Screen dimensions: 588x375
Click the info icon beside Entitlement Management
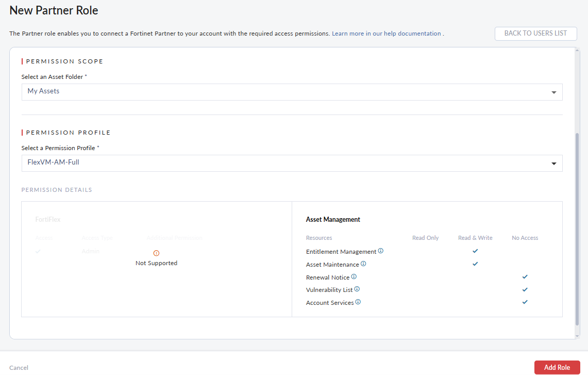(380, 251)
